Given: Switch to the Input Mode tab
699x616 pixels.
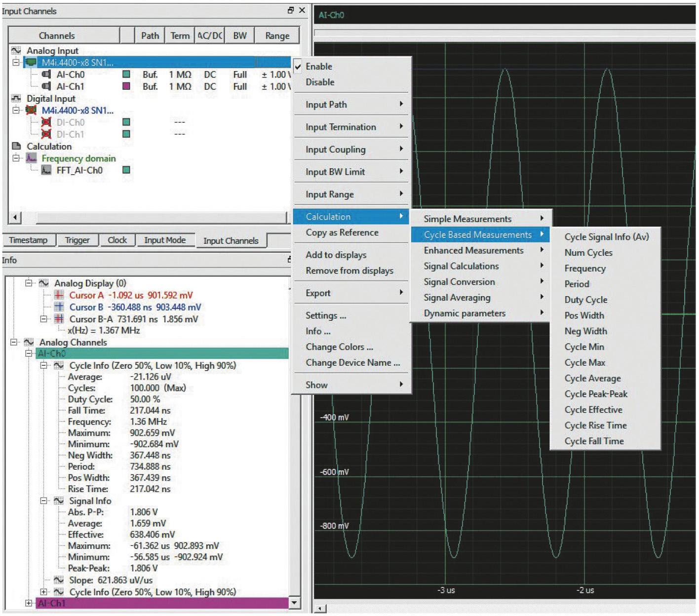Looking at the screenshot, I should coord(165,240).
